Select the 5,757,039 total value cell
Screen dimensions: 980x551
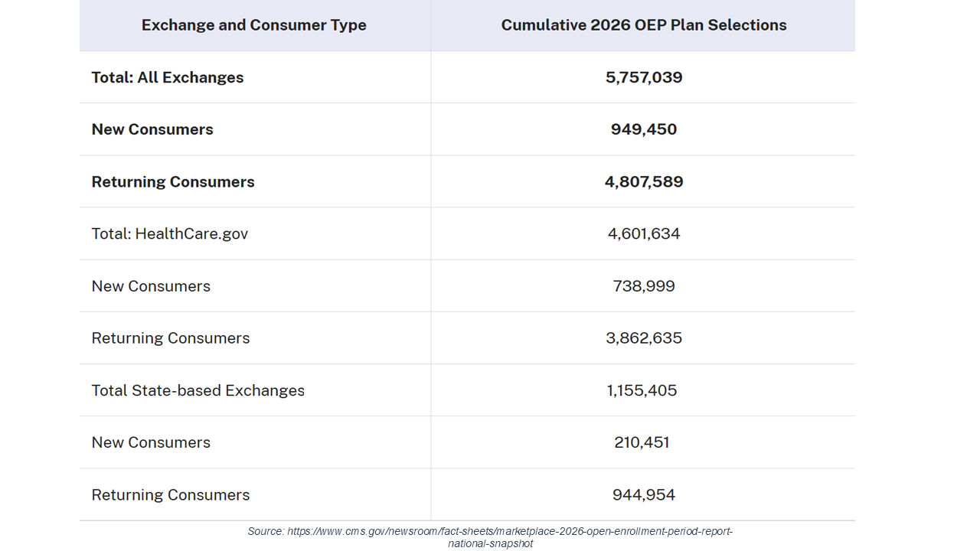[x=644, y=77]
